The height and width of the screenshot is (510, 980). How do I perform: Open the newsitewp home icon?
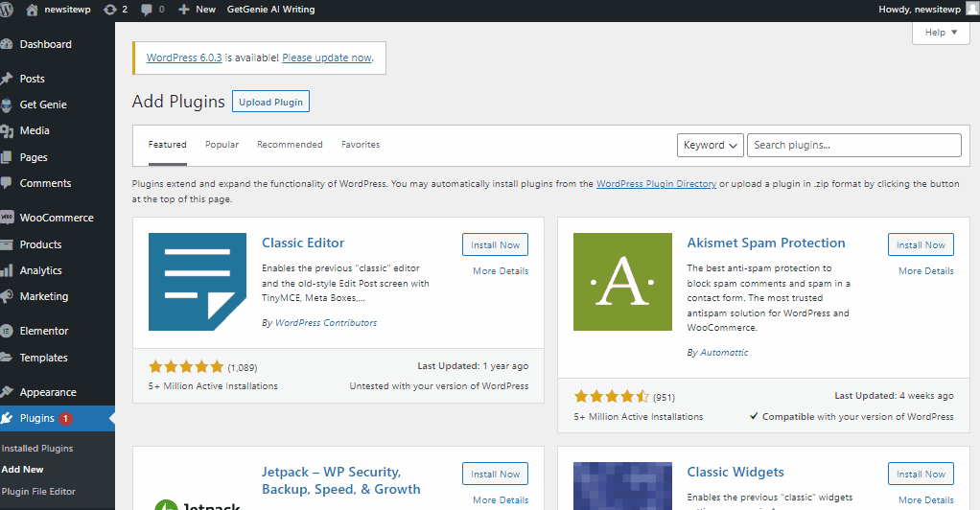coord(32,10)
